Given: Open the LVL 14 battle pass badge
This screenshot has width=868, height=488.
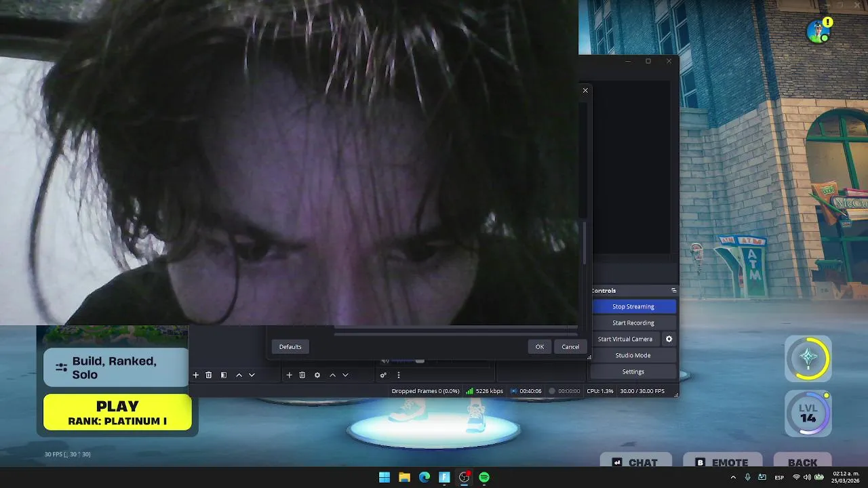Looking at the screenshot, I should (808, 413).
